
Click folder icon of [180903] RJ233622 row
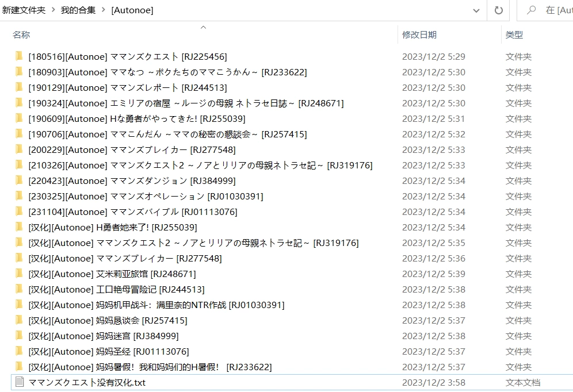coord(19,72)
